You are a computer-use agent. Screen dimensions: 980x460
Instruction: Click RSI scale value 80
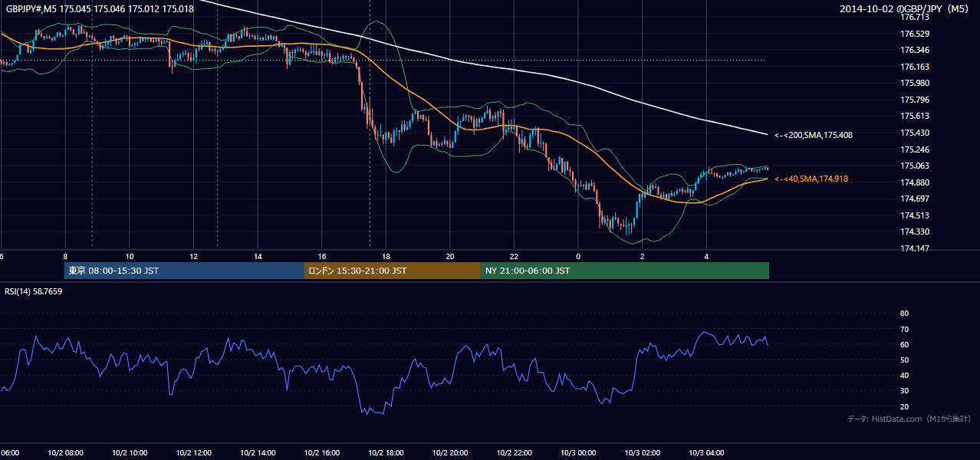[x=904, y=314]
